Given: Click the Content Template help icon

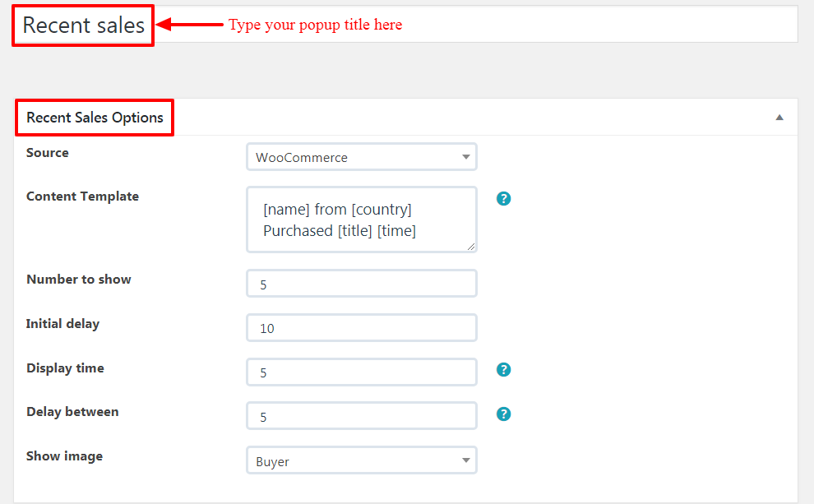Looking at the screenshot, I should [x=503, y=198].
